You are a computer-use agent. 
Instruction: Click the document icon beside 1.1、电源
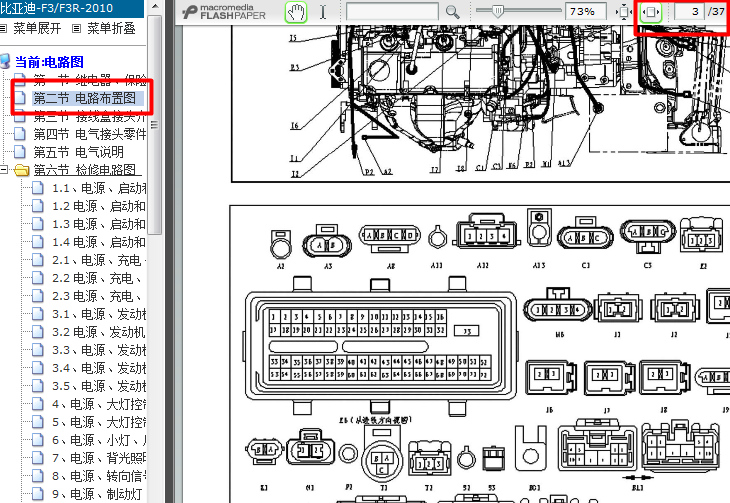point(38,188)
